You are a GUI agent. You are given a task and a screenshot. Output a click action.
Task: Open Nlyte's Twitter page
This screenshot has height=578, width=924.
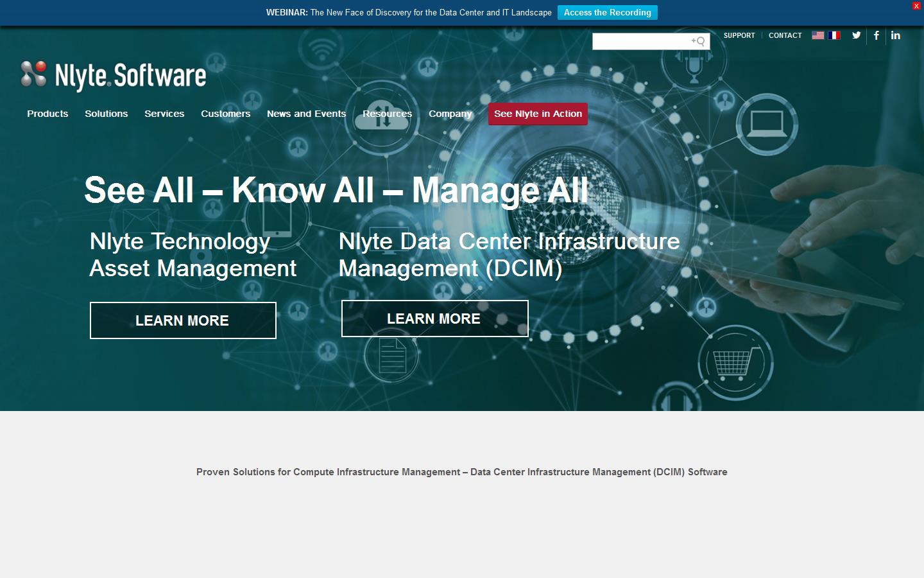856,35
